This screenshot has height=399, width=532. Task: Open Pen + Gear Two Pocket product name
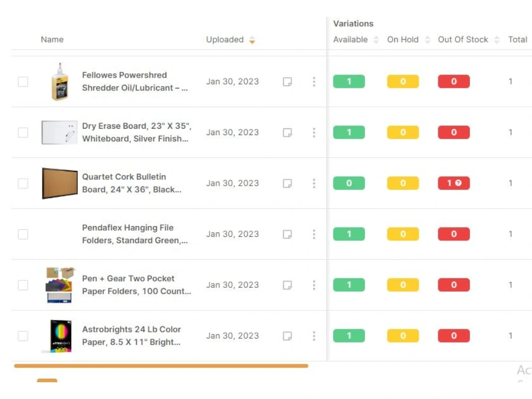(137, 285)
